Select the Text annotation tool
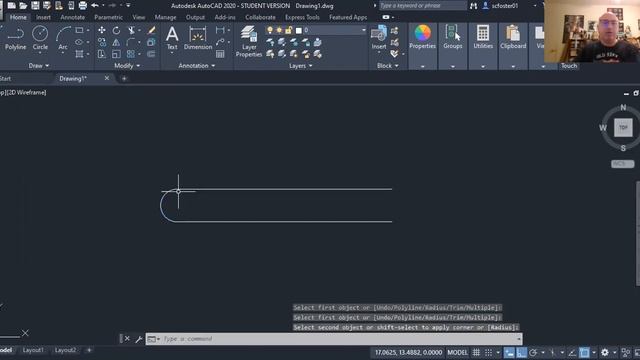Screen dimensions: 640x360 [172, 38]
